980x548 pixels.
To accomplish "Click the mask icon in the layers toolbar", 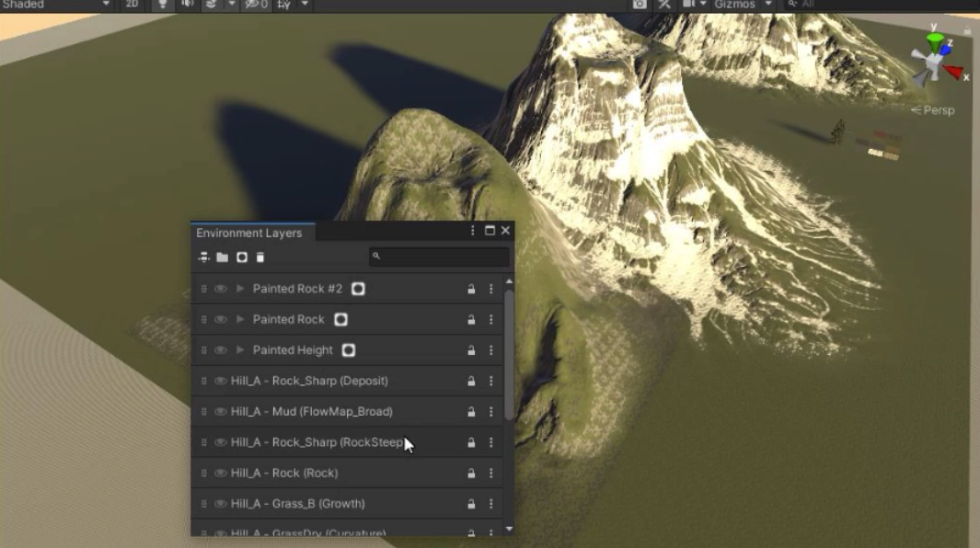I will [242, 257].
